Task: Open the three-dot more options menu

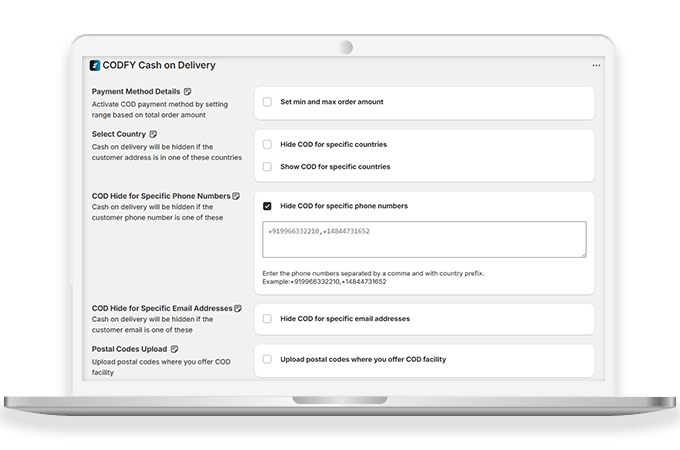Action: (596, 66)
